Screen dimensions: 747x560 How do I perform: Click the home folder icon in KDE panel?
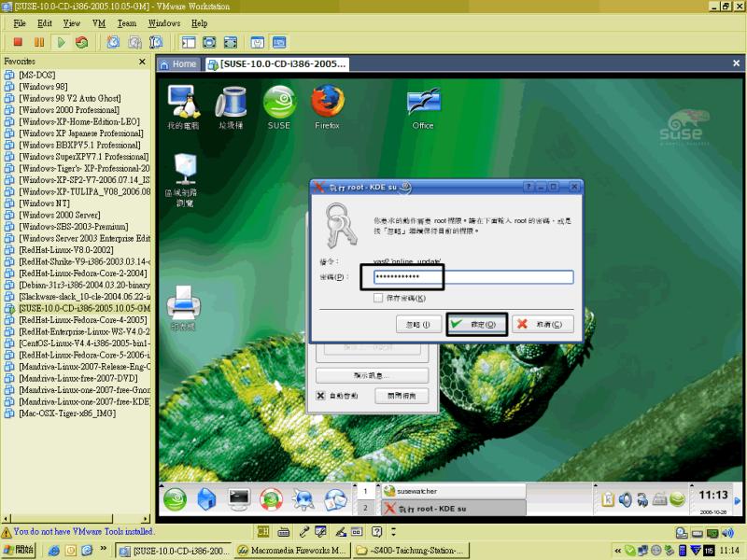click(206, 499)
